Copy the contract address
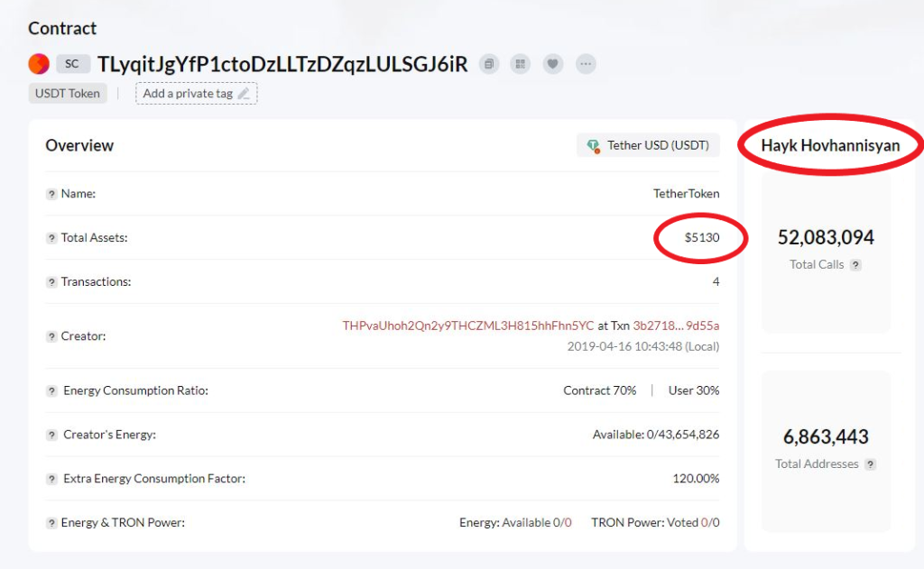The width and height of the screenshot is (924, 569). [x=488, y=64]
